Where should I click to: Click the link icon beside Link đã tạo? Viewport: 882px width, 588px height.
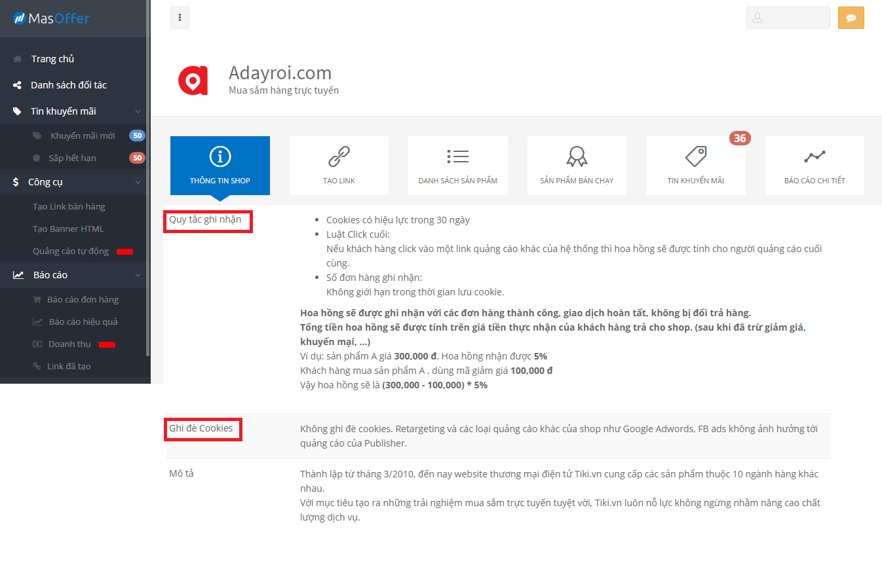click(x=37, y=366)
